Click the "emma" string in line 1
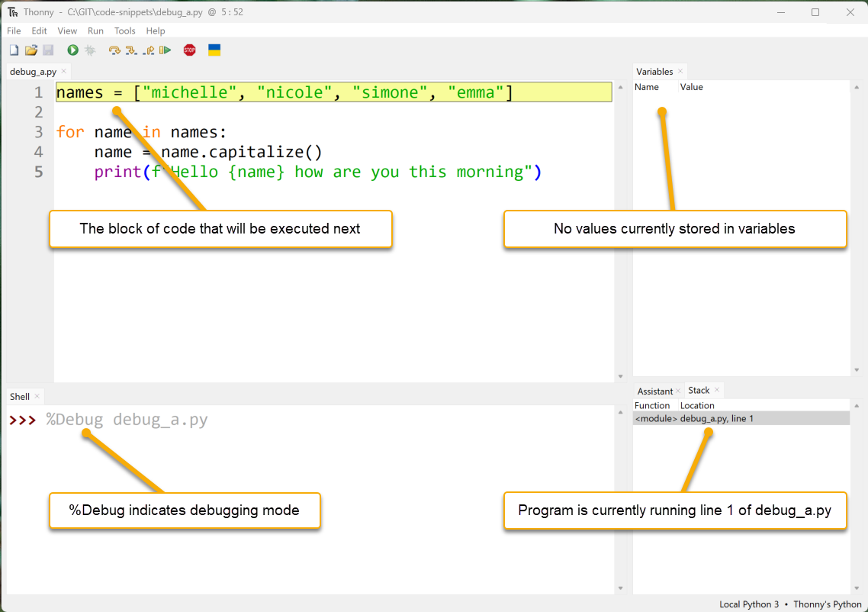This screenshot has height=612, width=868. pos(475,92)
